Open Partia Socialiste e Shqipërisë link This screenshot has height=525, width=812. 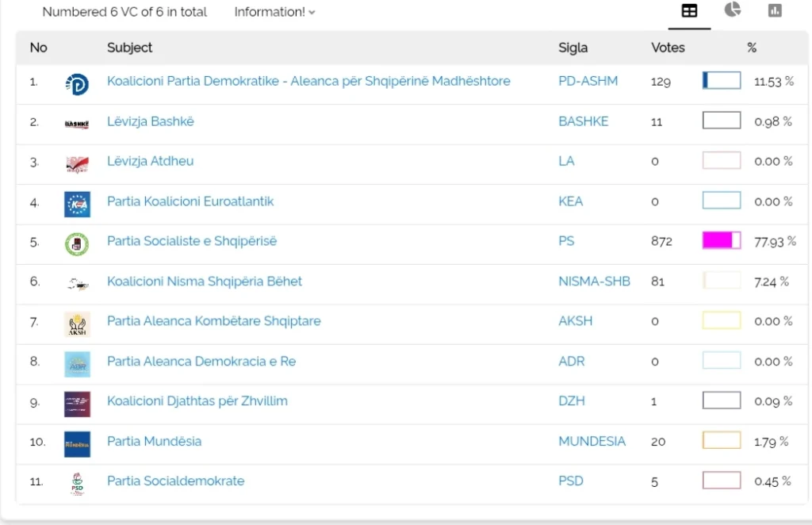(192, 241)
